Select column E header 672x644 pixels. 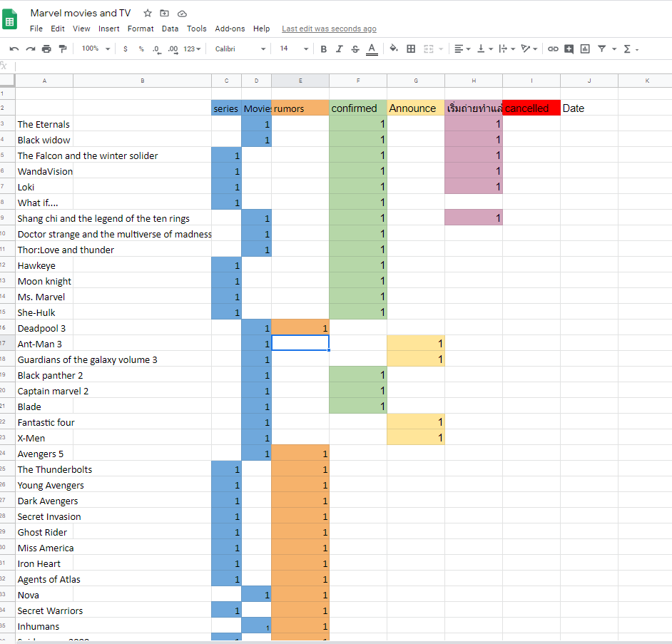click(x=300, y=81)
